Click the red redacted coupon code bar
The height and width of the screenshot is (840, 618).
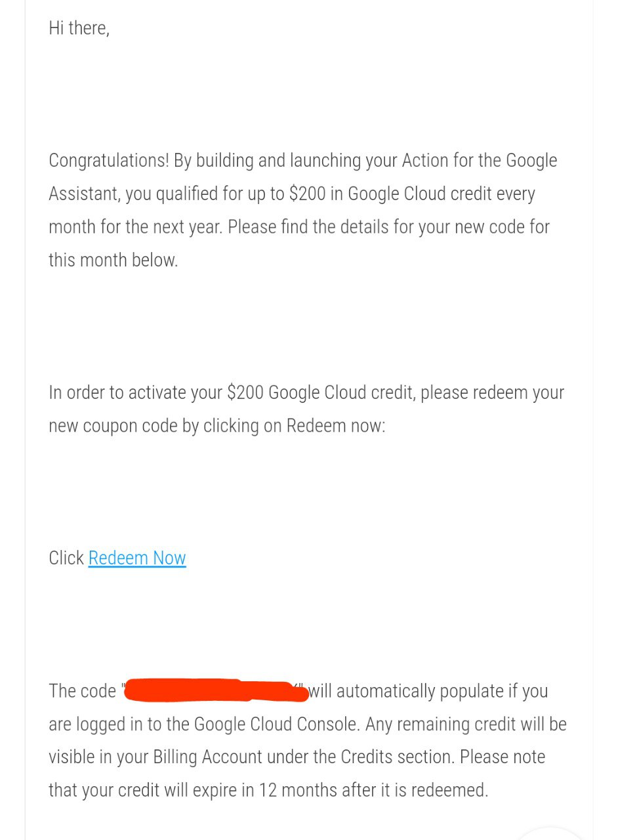pyautogui.click(x=216, y=691)
